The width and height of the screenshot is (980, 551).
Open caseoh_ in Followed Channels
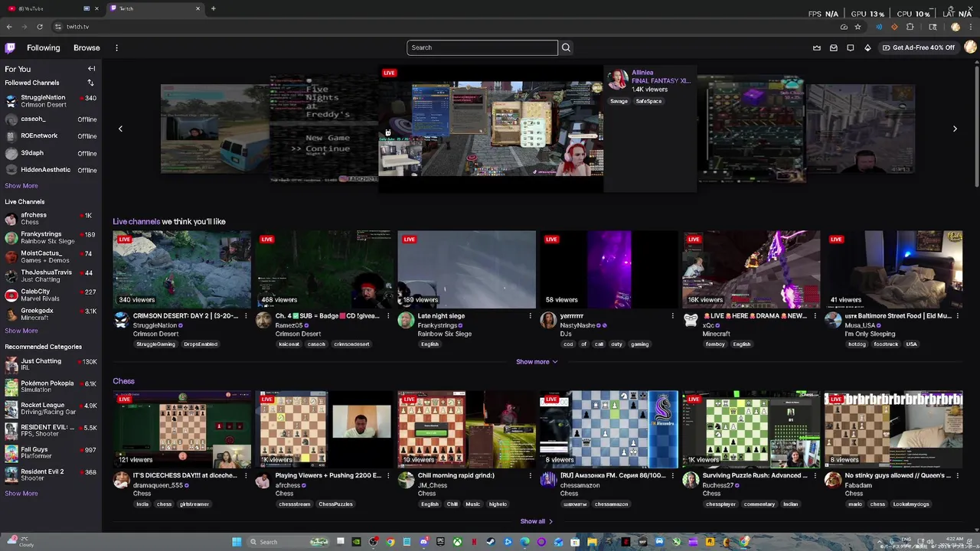(x=51, y=119)
